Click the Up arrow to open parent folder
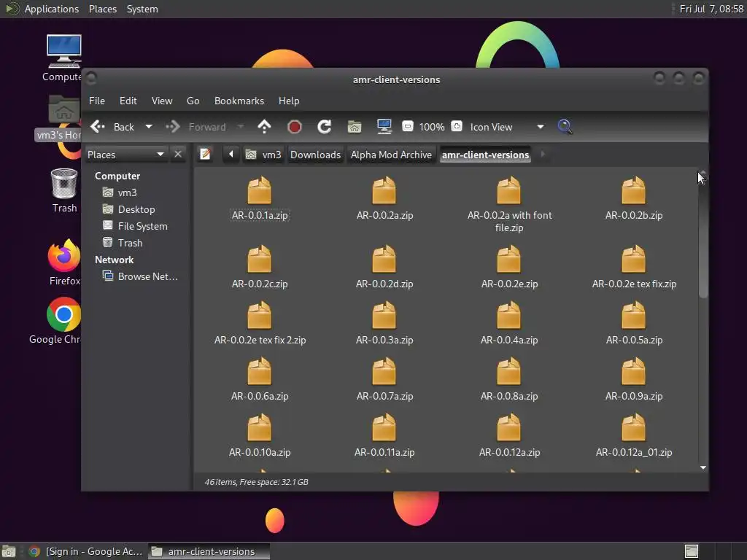Screen dimensions: 747x560 [x=264, y=127]
